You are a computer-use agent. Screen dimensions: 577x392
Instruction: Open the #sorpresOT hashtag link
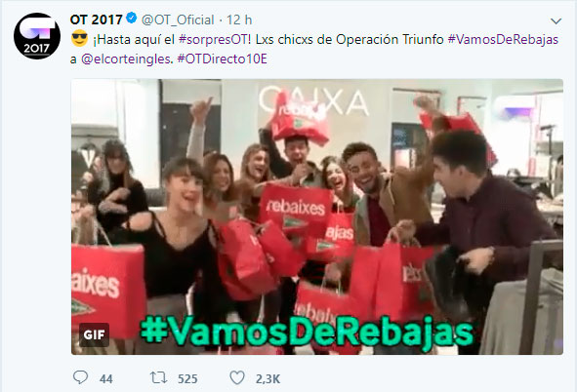tap(215, 39)
